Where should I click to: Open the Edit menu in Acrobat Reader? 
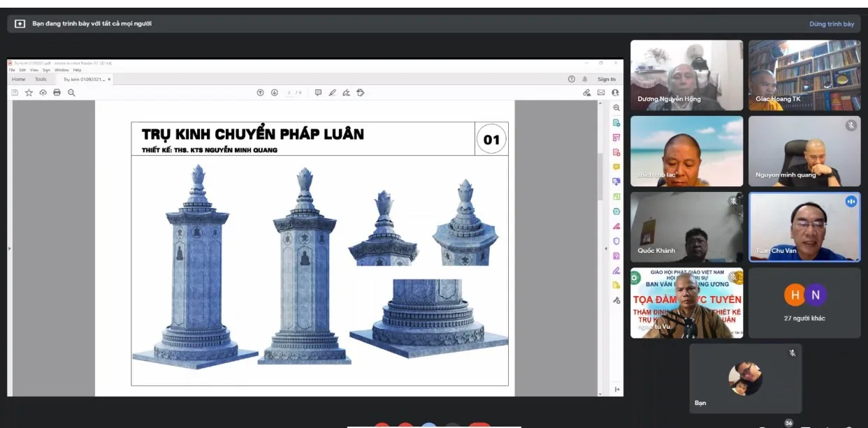[x=22, y=70]
